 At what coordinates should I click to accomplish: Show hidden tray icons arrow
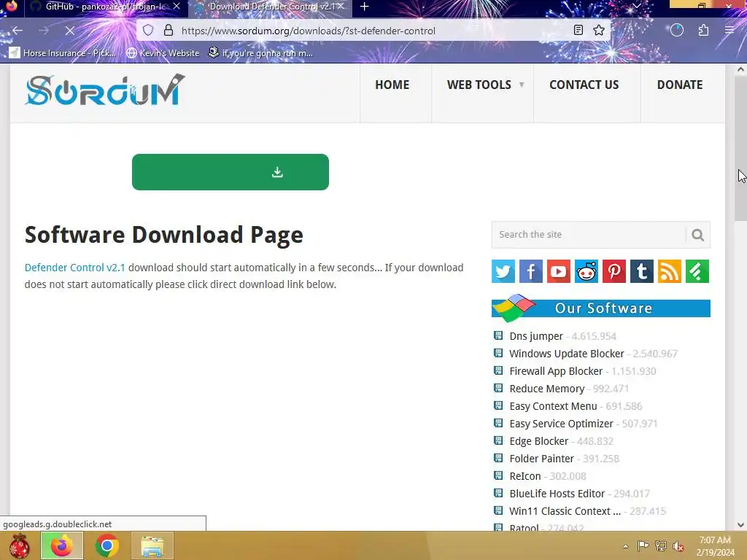click(625, 546)
